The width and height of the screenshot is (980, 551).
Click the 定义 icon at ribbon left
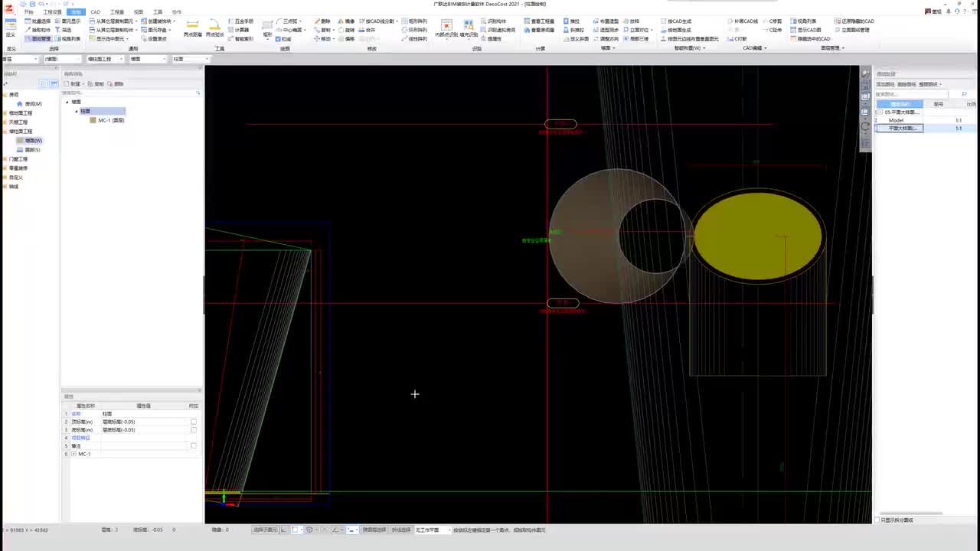tap(11, 29)
